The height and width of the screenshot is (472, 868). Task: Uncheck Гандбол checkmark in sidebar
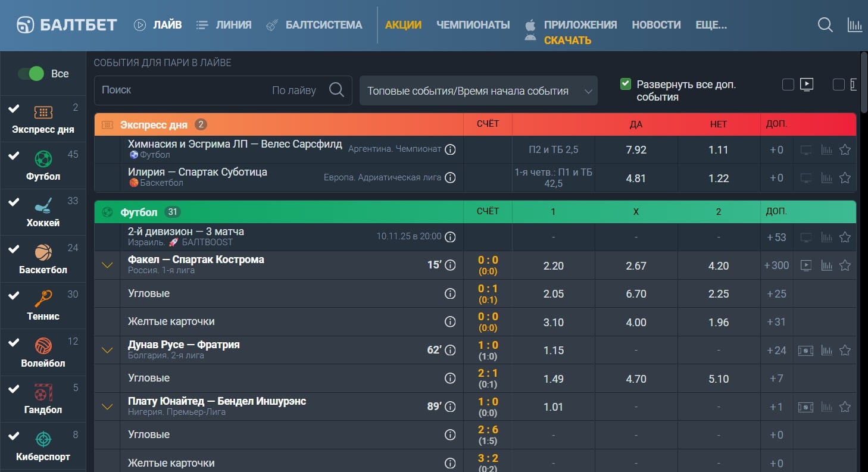14,389
